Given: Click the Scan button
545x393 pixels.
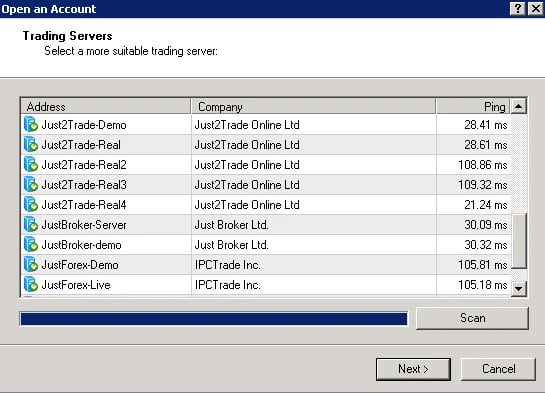Looking at the screenshot, I should click(x=472, y=318).
